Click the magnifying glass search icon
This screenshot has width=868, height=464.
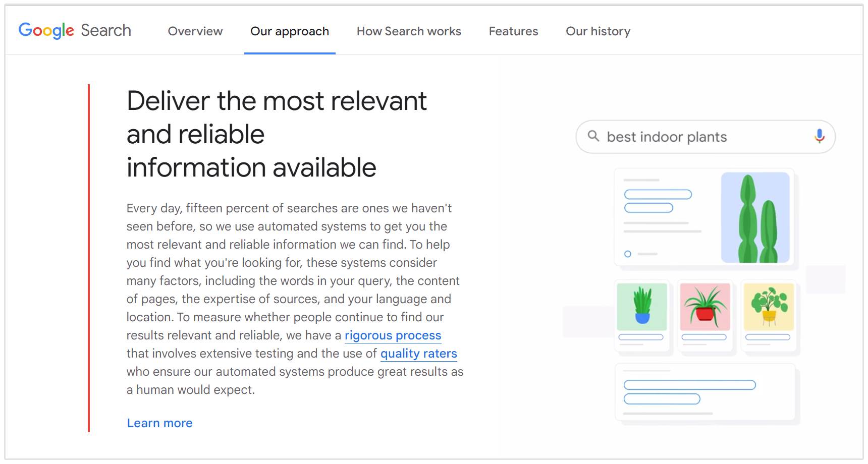[x=593, y=136]
